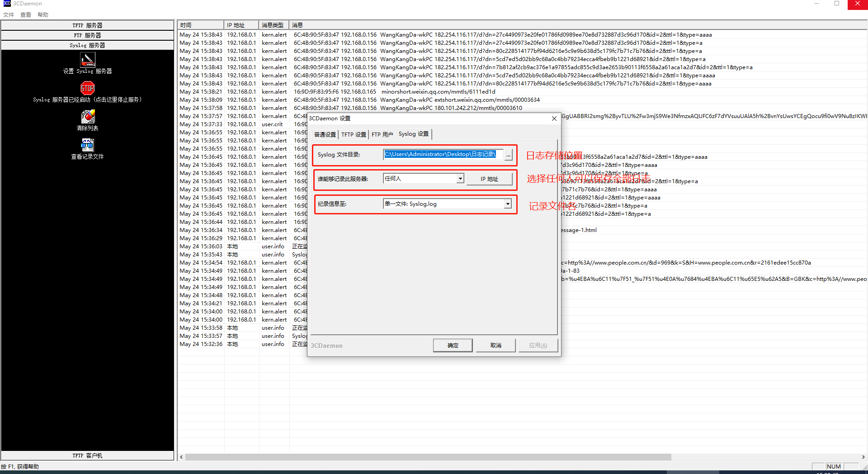Viewport: 868px width, 474px height.
Task: Open the 文件 menu
Action: [9, 15]
